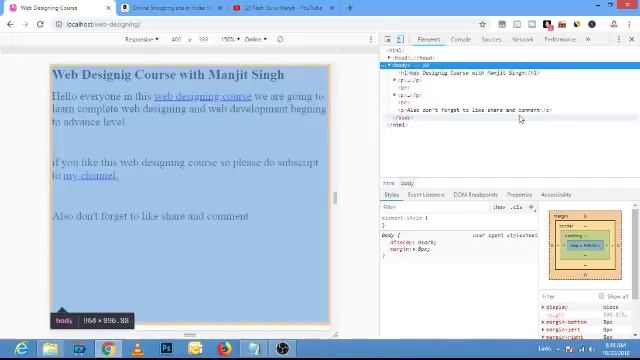This screenshot has height=360, width=640.
Task: Toggle the :hov element state panel
Action: click(499, 207)
